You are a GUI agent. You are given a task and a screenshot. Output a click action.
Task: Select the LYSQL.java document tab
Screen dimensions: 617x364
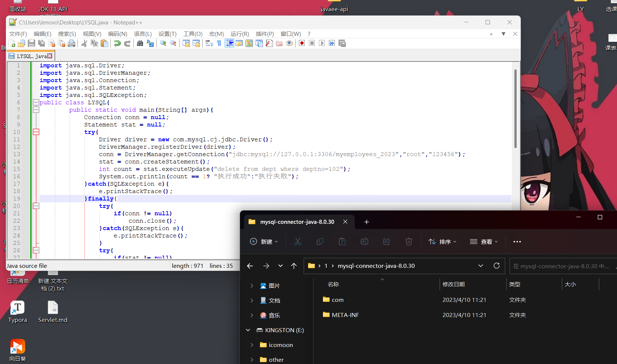tap(31, 56)
